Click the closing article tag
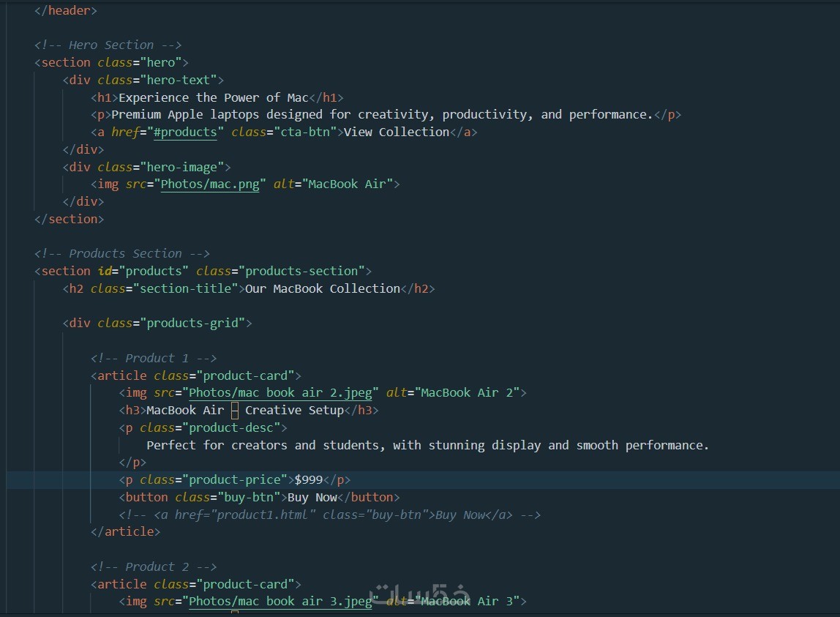 coord(125,532)
